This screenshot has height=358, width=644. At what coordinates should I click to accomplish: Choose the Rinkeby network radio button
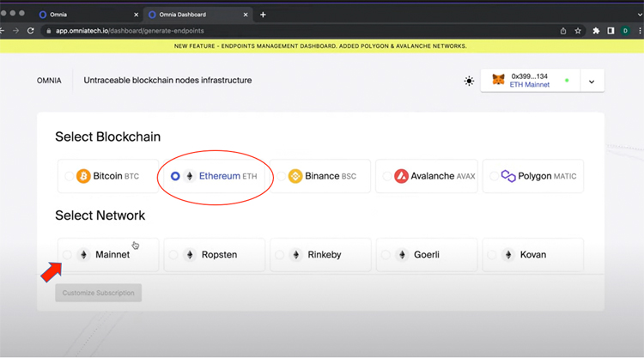(x=280, y=255)
